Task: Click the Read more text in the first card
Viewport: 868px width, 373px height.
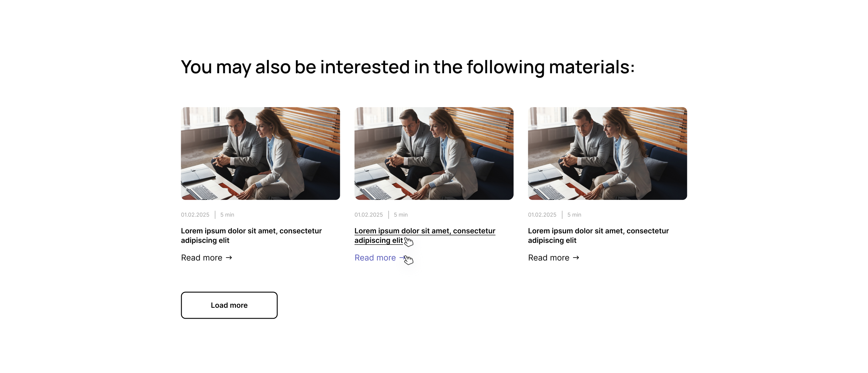Action: tap(202, 258)
